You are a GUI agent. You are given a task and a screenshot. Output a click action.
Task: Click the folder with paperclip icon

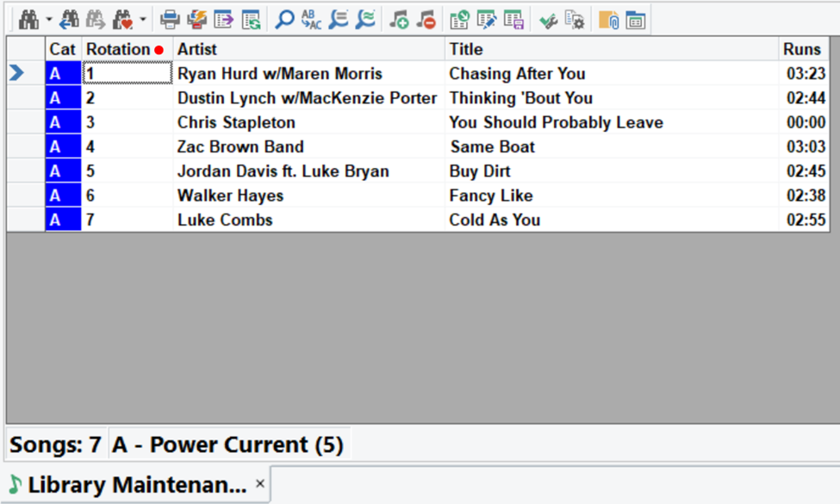click(x=609, y=19)
